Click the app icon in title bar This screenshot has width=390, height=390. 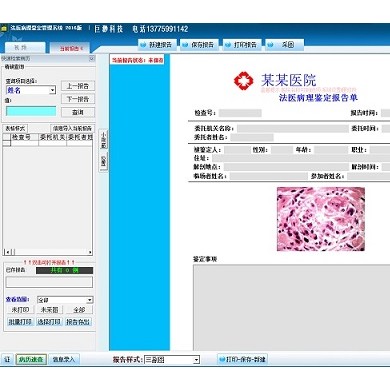(4, 28)
